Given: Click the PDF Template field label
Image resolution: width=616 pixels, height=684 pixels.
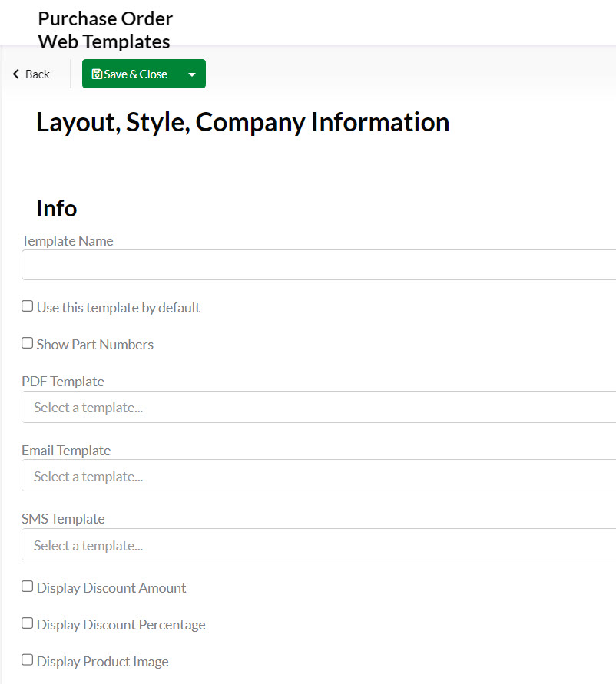Looking at the screenshot, I should (x=63, y=382).
